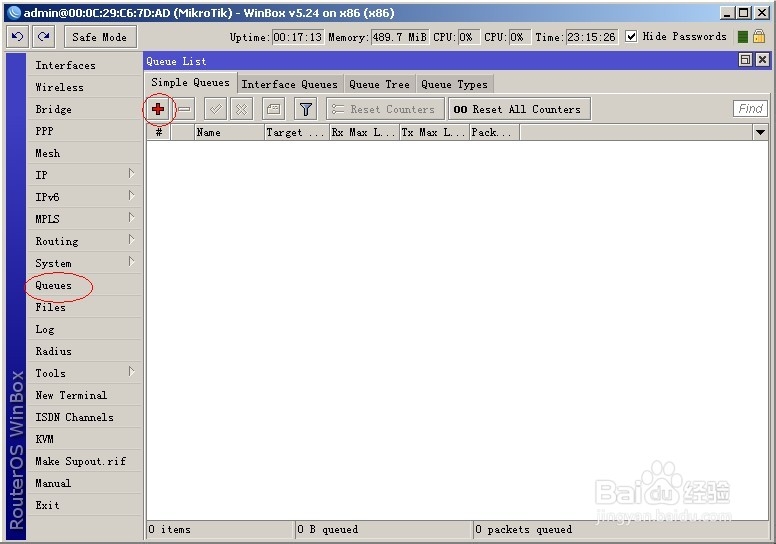
Task: Click the # column header
Action: [x=159, y=132]
